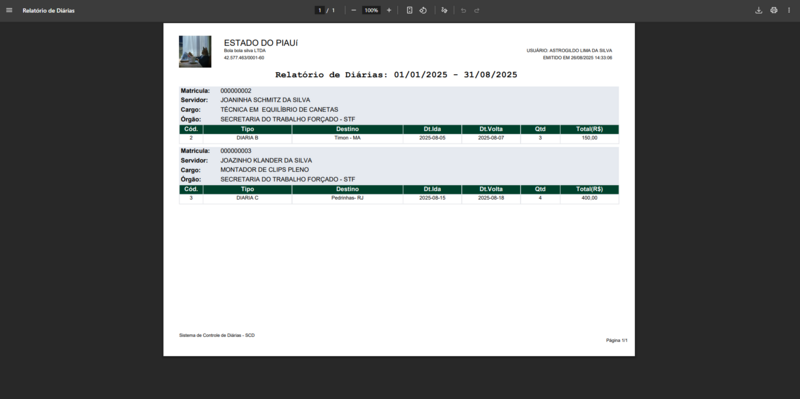Click the report title with date range
The height and width of the screenshot is (399, 800).
click(396, 75)
